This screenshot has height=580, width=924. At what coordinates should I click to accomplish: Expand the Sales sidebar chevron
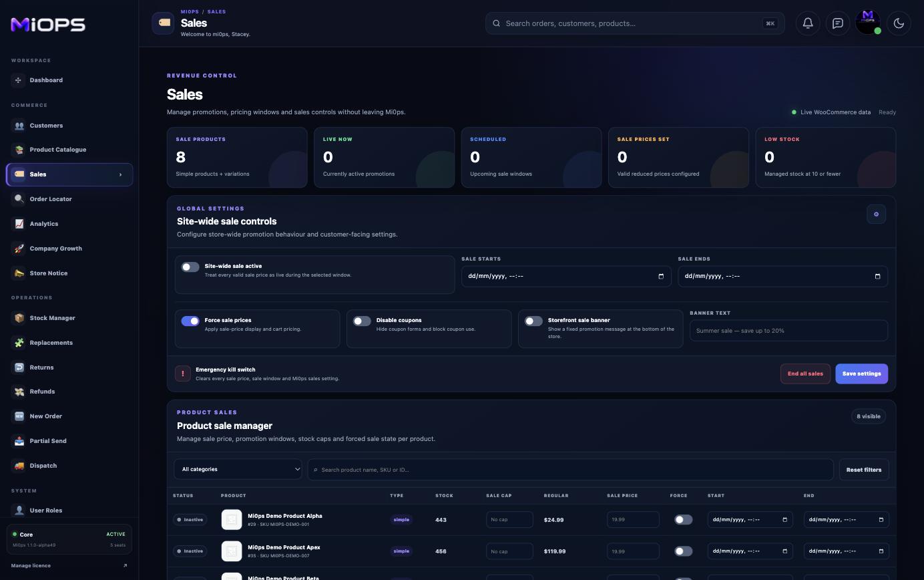coord(120,174)
